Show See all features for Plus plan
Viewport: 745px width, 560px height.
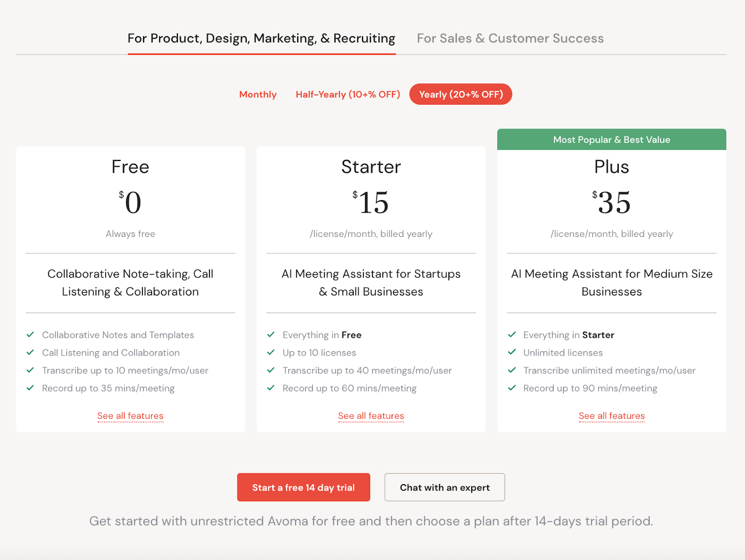tap(611, 416)
